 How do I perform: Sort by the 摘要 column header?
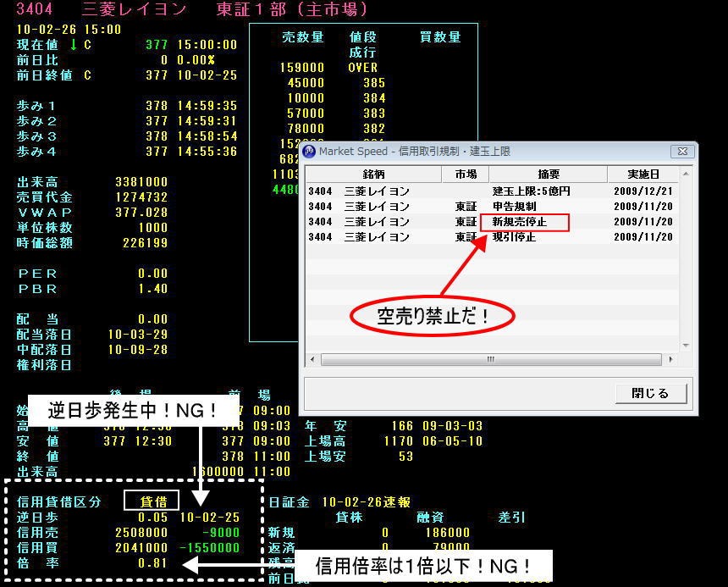pos(549,174)
